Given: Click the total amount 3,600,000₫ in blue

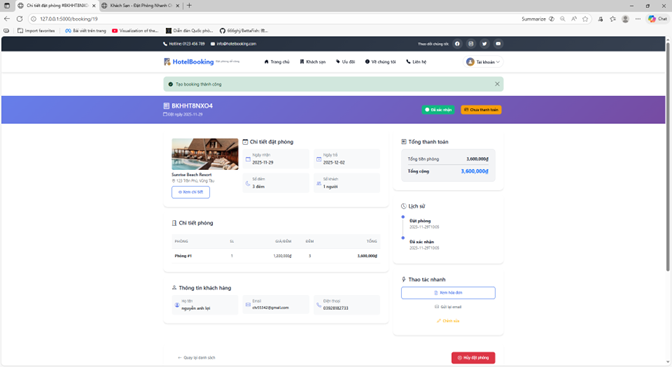Looking at the screenshot, I should [x=474, y=171].
